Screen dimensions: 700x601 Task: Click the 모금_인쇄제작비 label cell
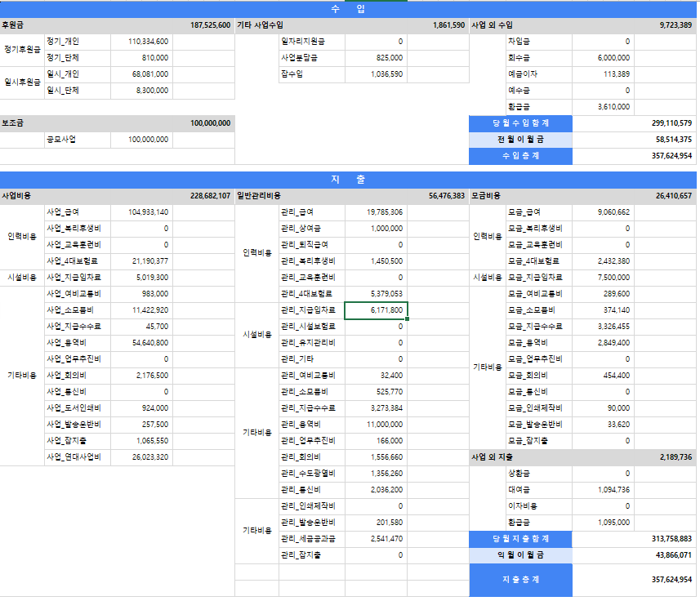click(539, 408)
